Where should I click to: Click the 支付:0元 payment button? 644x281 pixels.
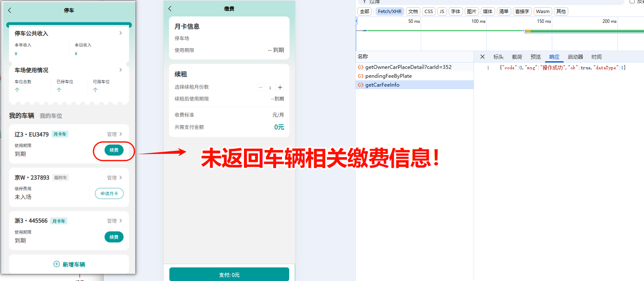(229, 274)
